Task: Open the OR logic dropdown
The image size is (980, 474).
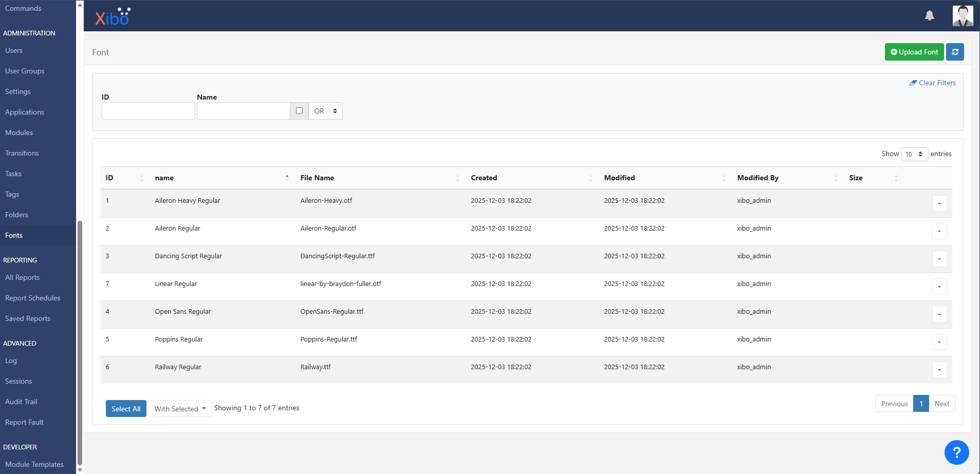Action: (x=325, y=111)
